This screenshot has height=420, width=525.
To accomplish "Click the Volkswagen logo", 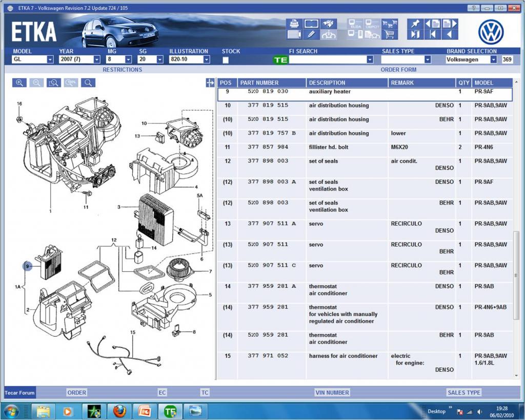I will (x=491, y=32).
